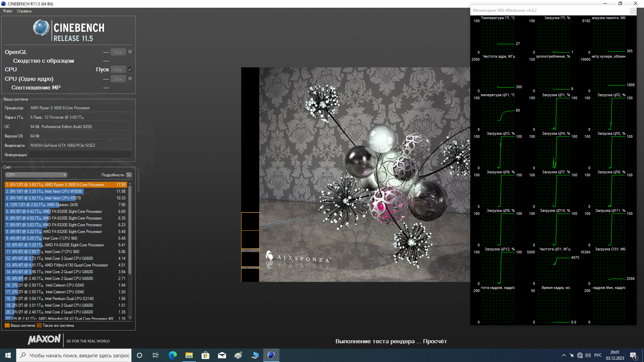This screenshot has width=644, height=362.
Task: Open Microsoft Edge from taskbar
Action: coord(173,355)
